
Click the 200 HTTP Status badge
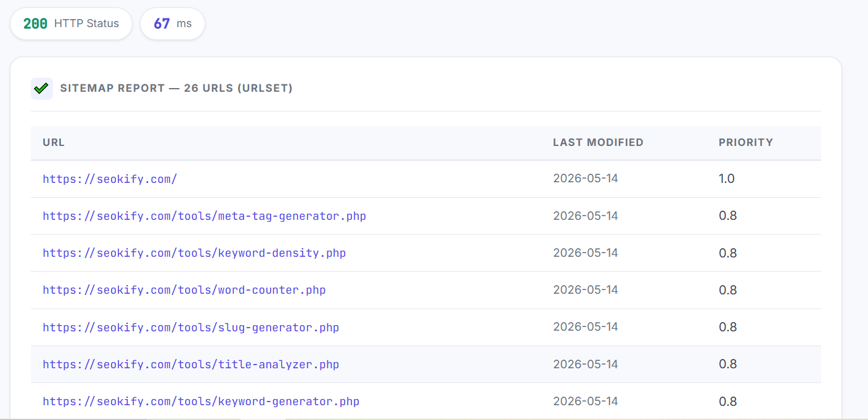(x=71, y=23)
